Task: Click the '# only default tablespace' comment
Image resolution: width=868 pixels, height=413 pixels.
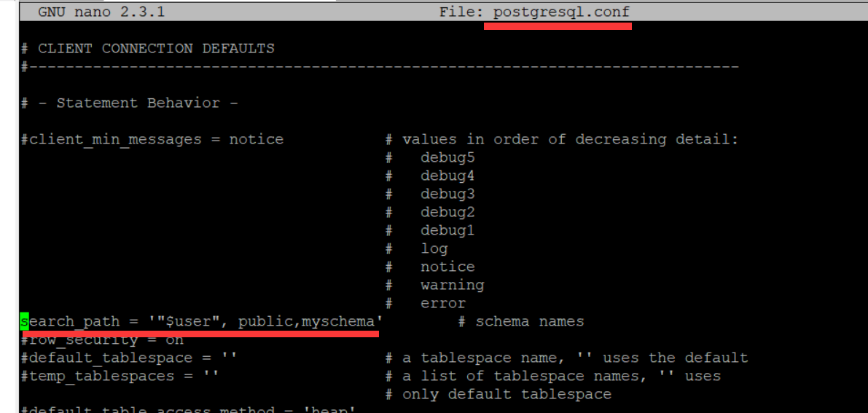Action: click(498, 394)
